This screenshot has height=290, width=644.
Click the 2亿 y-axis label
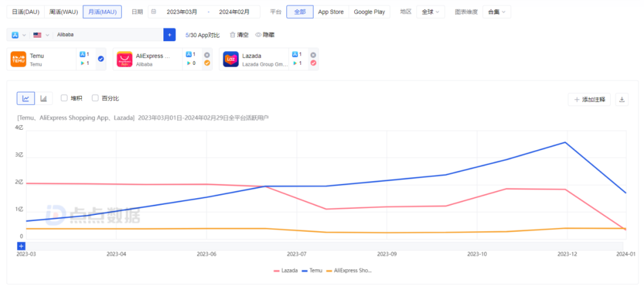point(19,182)
